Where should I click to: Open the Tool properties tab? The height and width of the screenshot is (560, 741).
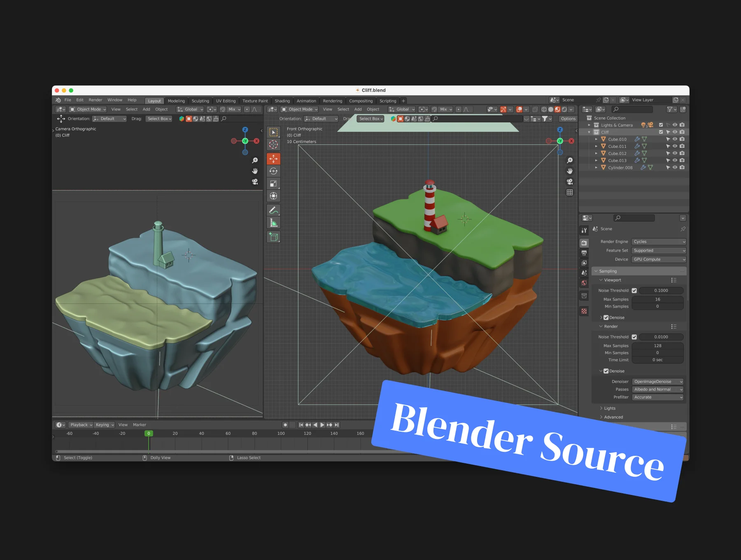(x=584, y=231)
